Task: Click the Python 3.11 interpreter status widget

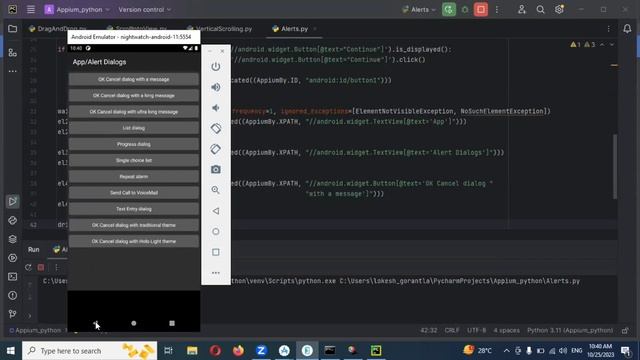Action: click(570, 330)
